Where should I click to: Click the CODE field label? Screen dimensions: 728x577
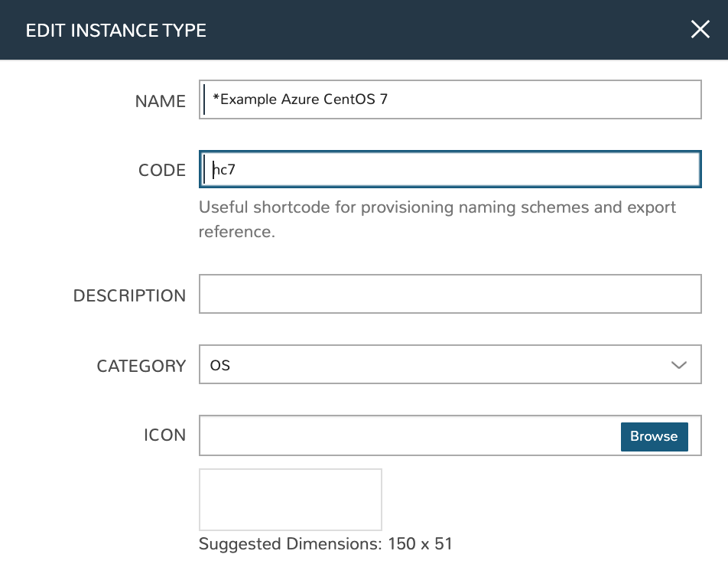tap(161, 170)
